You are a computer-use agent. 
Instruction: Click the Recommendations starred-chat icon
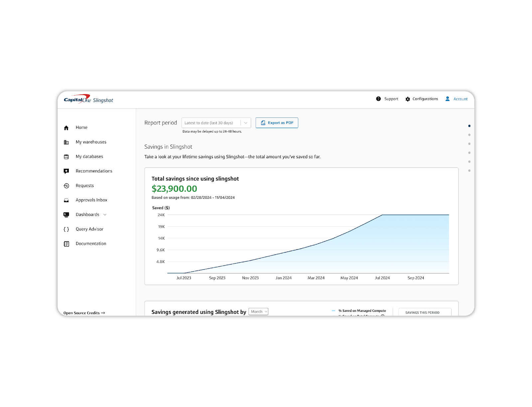click(x=66, y=171)
